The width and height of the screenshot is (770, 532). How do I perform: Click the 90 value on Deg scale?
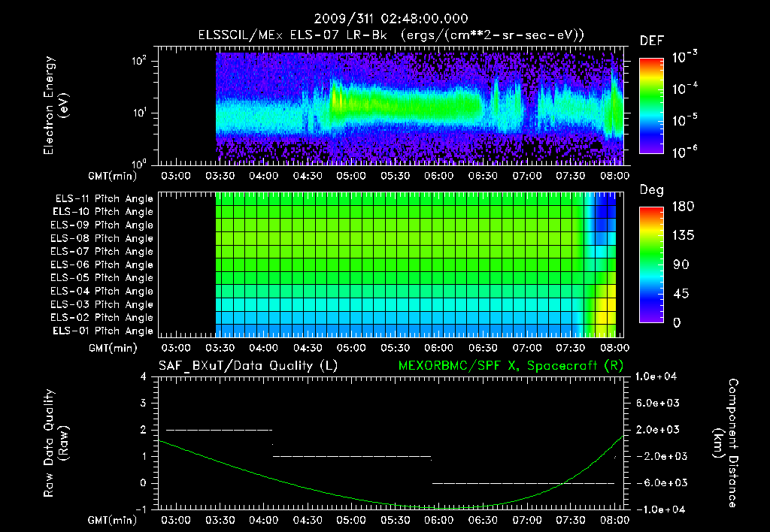[681, 264]
